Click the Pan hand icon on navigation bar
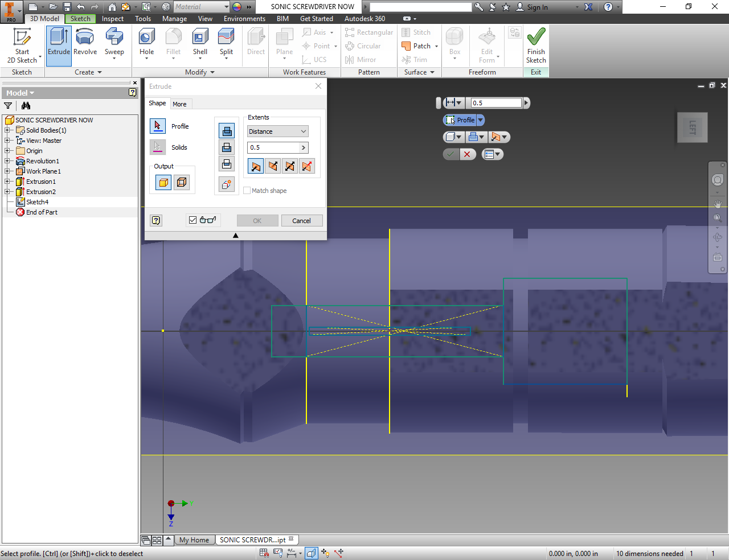This screenshot has width=729, height=560. [x=718, y=204]
